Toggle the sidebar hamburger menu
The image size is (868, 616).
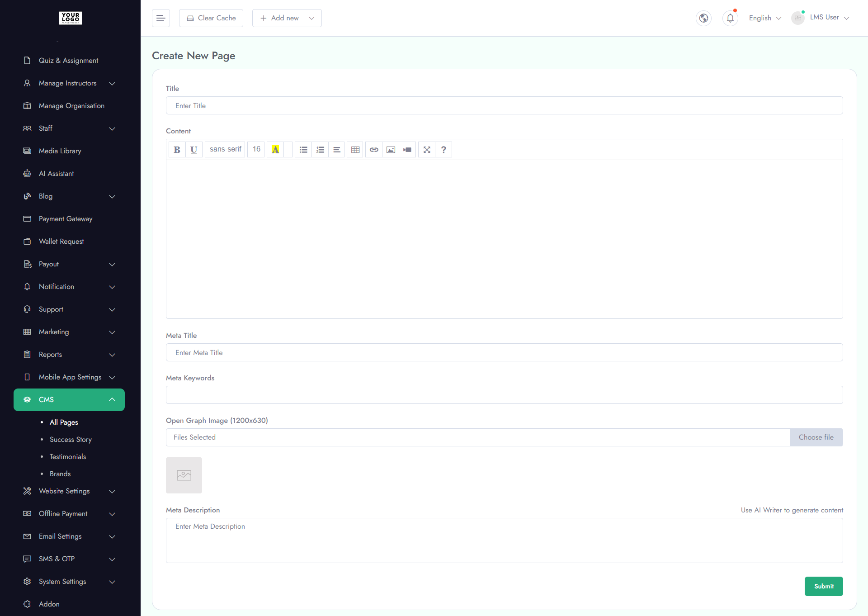coord(160,18)
